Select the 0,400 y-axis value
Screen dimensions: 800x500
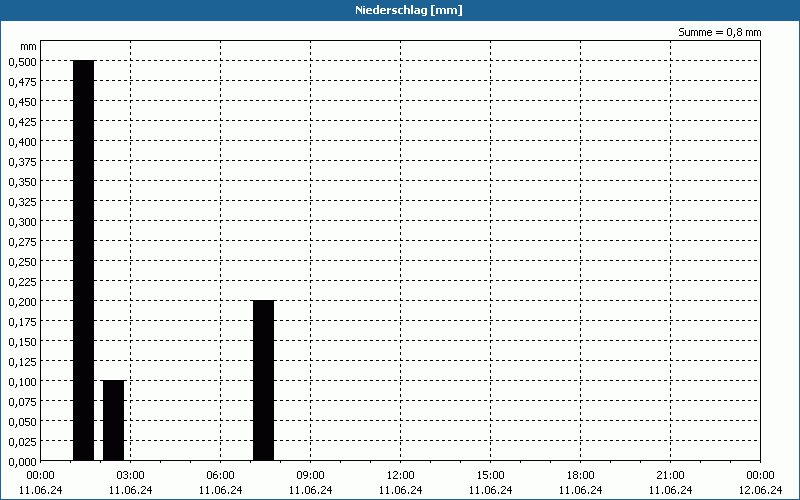click(23, 142)
